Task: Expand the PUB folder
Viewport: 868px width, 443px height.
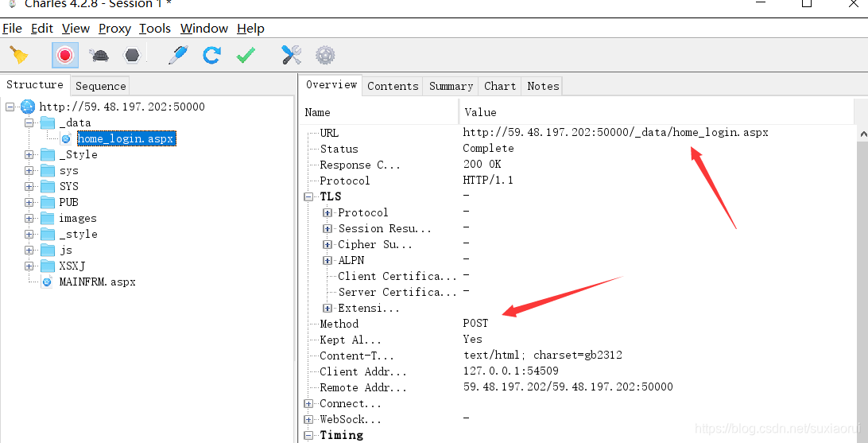Action: (x=29, y=202)
